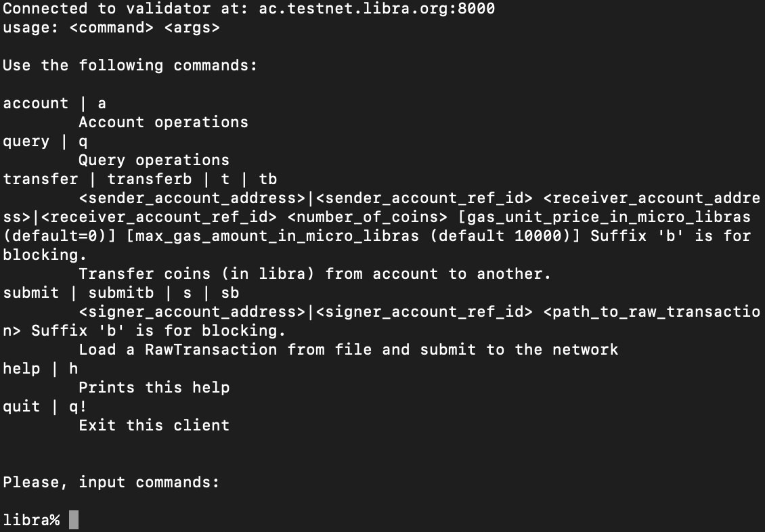Click the usage: <command> <args> line
This screenshot has width=765, height=532.
[x=112, y=28]
